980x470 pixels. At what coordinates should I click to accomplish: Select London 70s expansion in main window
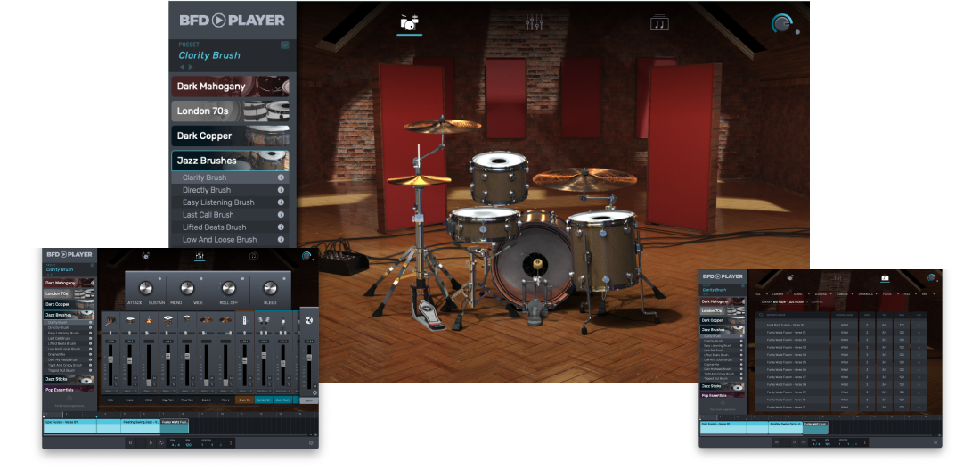coord(230,111)
